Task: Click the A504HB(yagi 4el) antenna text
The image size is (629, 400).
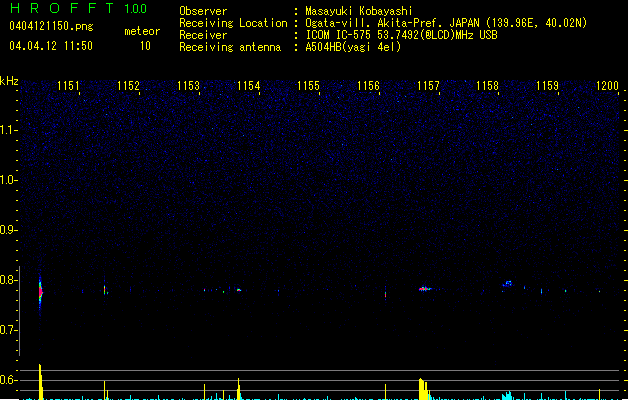Action: pos(353,47)
